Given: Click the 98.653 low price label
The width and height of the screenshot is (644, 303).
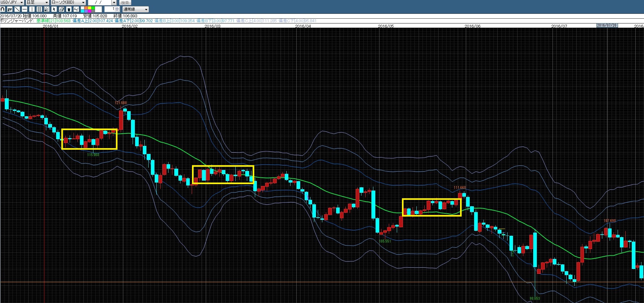Looking at the screenshot, I should tap(535, 299).
